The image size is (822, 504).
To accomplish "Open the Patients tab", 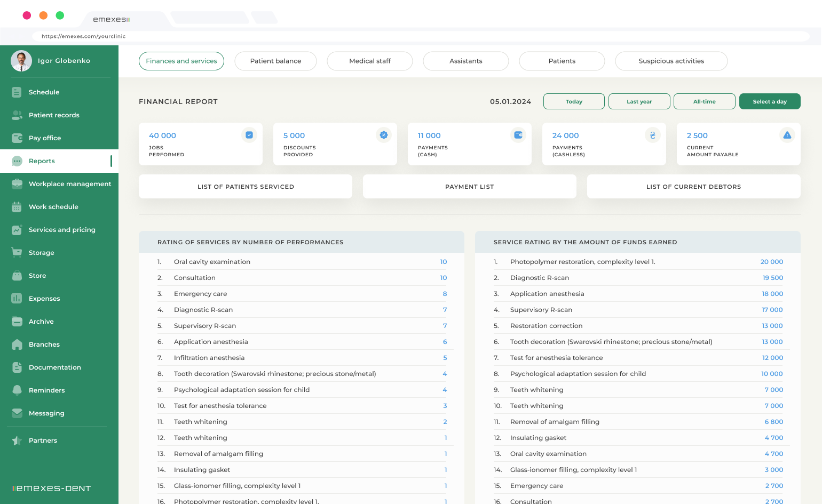I will point(562,61).
